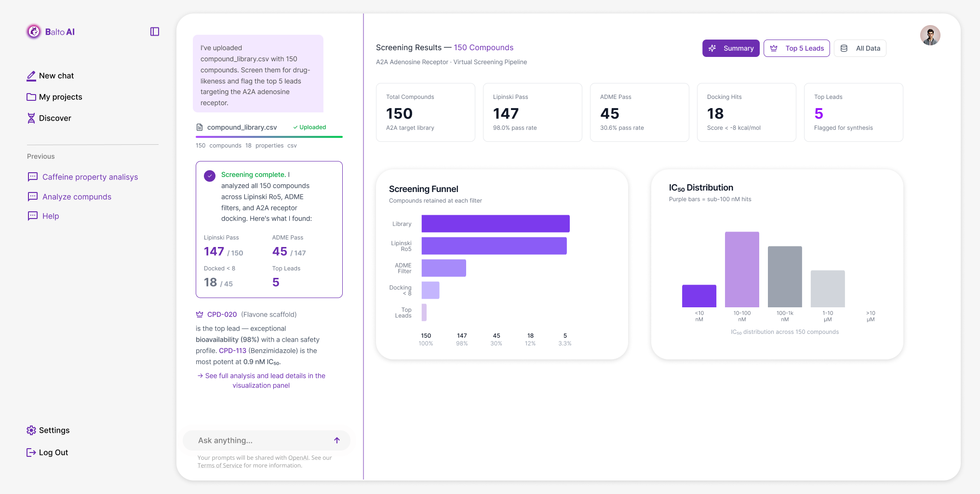
Task: Click the send arrow in the chat box
Action: (337, 440)
